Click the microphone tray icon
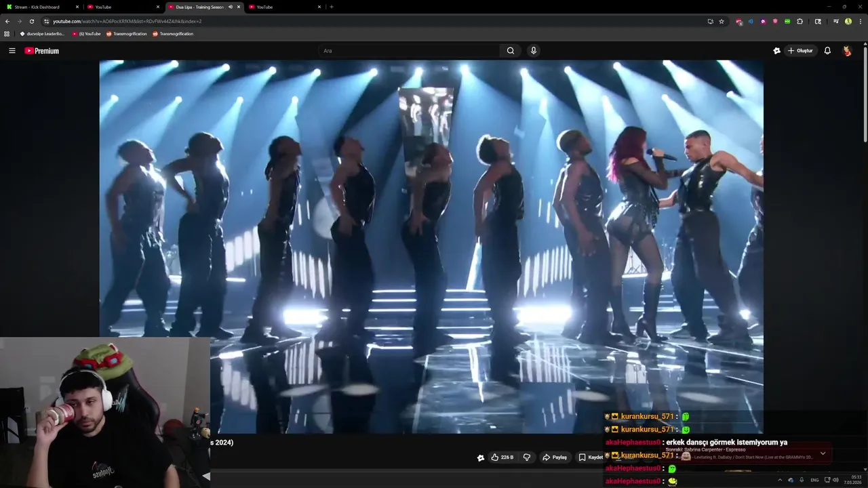Screen dimensions: 868x488 [x=802, y=480]
